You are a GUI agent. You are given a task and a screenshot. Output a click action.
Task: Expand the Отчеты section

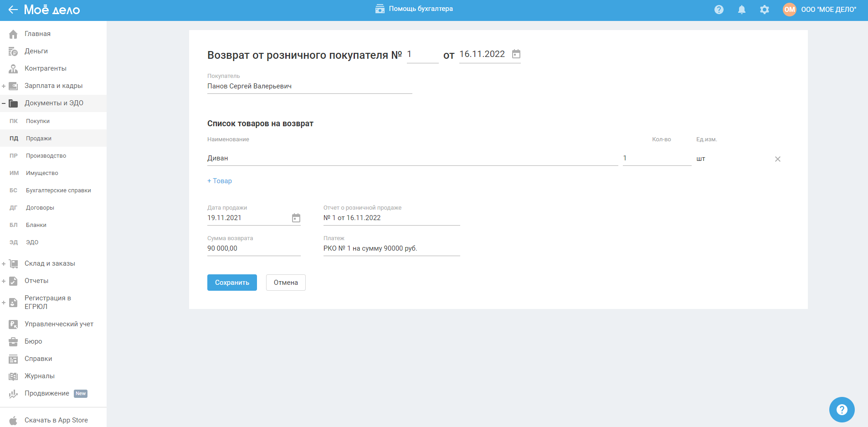click(4, 281)
